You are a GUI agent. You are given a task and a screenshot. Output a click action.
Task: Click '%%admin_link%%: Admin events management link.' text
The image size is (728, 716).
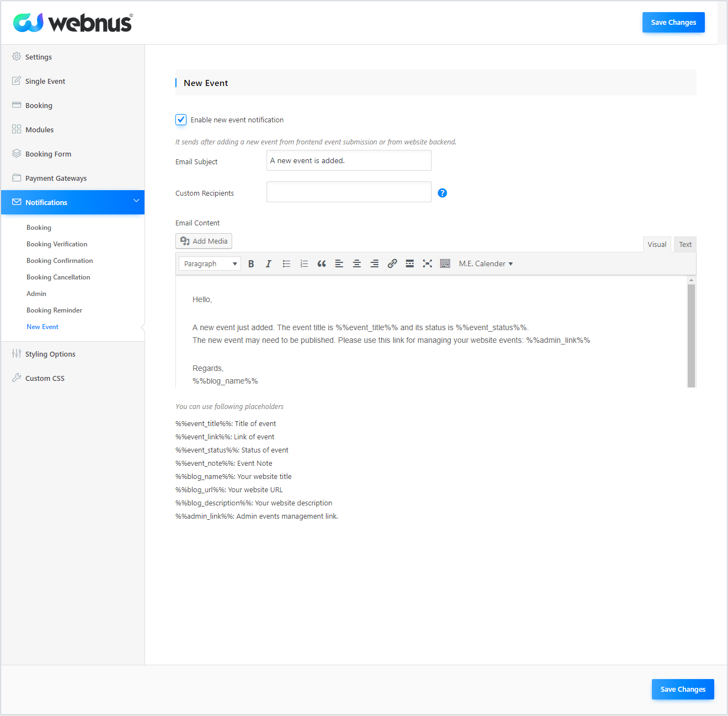[x=256, y=516]
